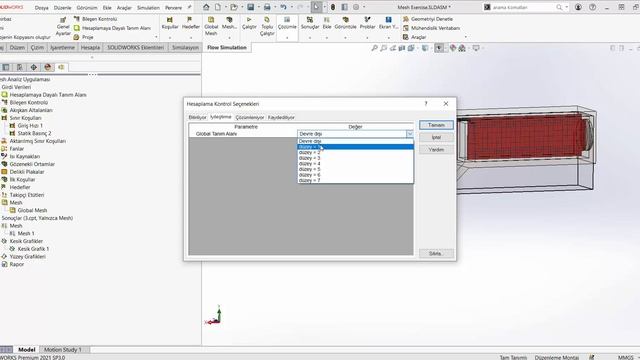Cancel with the İptal button
The width and height of the screenshot is (640, 360).
(x=436, y=137)
